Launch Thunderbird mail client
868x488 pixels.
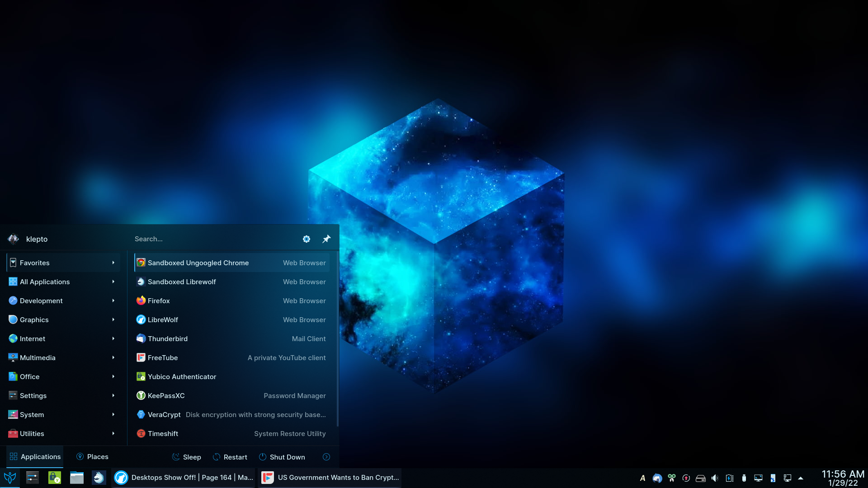167,338
